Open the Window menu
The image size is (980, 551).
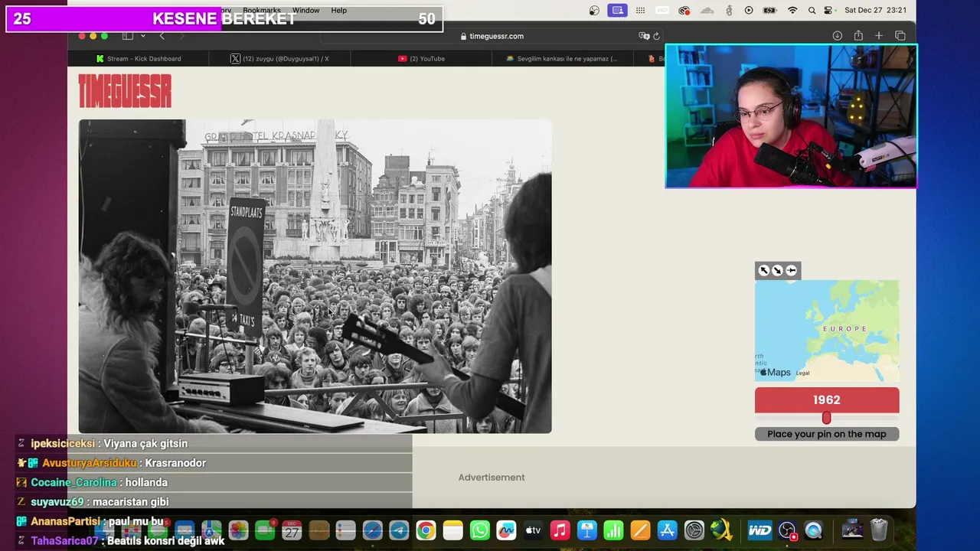tap(305, 10)
